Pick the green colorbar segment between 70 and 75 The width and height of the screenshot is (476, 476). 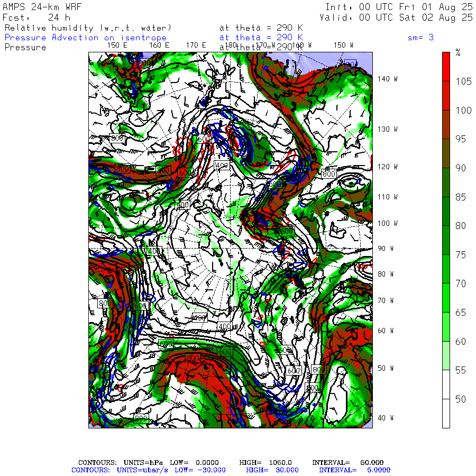coord(446,269)
